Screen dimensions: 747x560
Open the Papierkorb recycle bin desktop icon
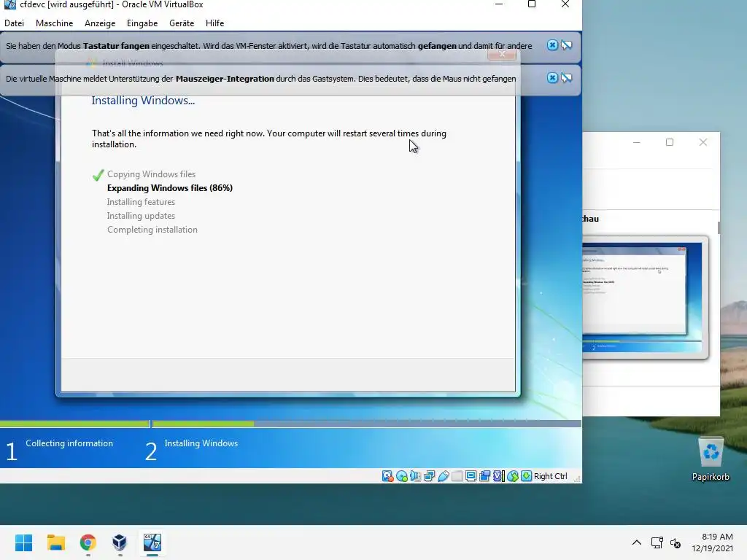[711, 459]
